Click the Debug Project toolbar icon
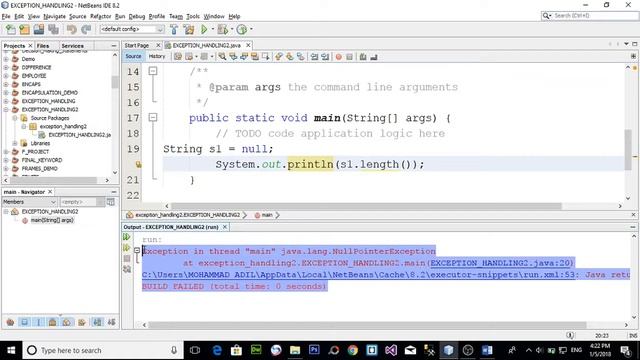The image size is (640, 360). coord(222,29)
